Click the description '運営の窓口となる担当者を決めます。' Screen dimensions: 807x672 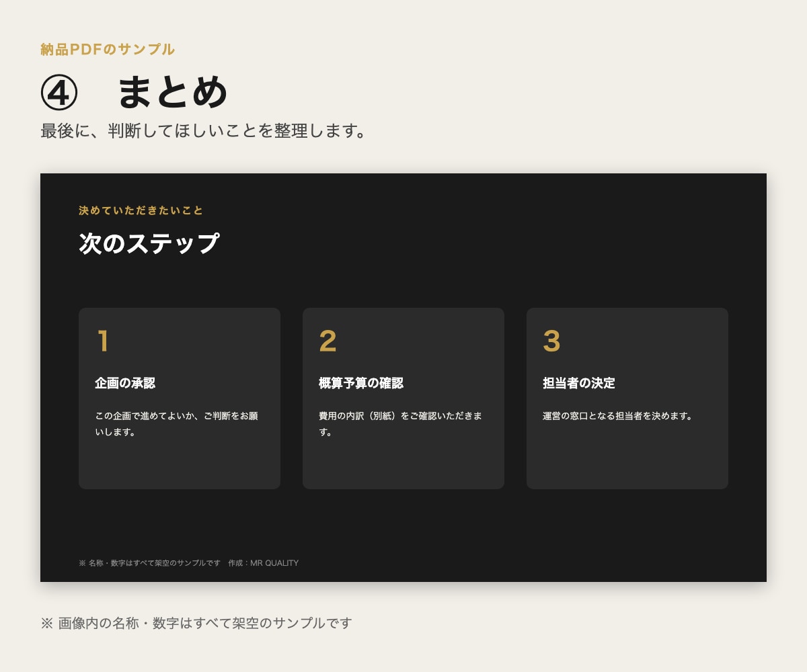coord(618,416)
